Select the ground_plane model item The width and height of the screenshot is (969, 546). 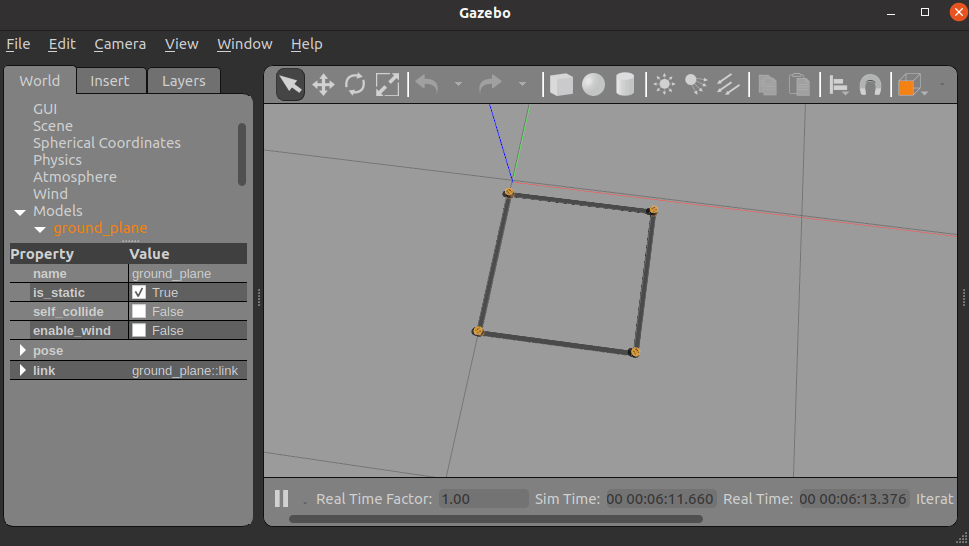coord(100,228)
